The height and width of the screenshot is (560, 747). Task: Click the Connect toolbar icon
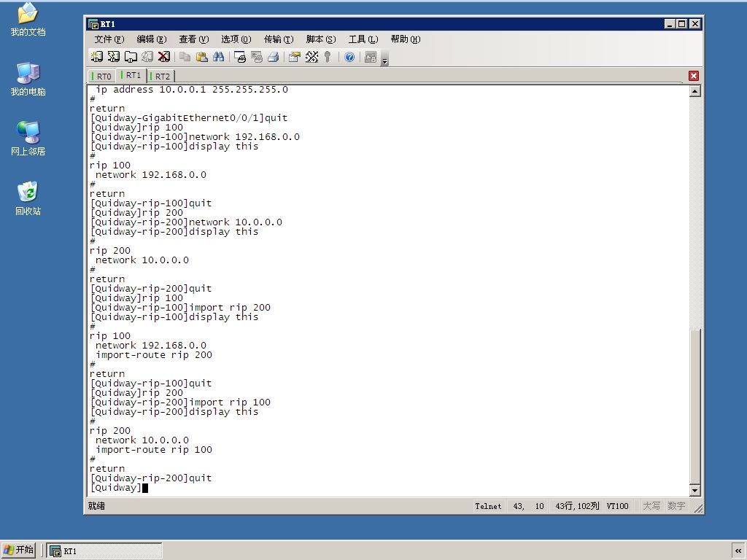click(x=97, y=57)
